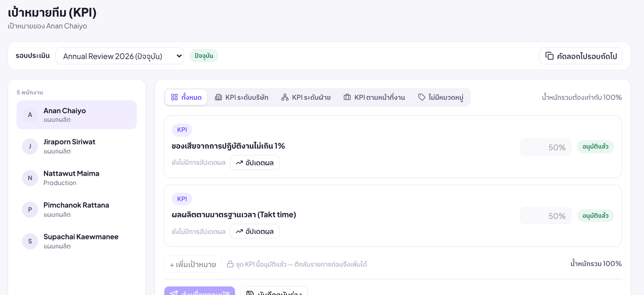
Task: Click น้ำหนักรวม 100% total text
Action: pyautogui.click(x=596, y=263)
